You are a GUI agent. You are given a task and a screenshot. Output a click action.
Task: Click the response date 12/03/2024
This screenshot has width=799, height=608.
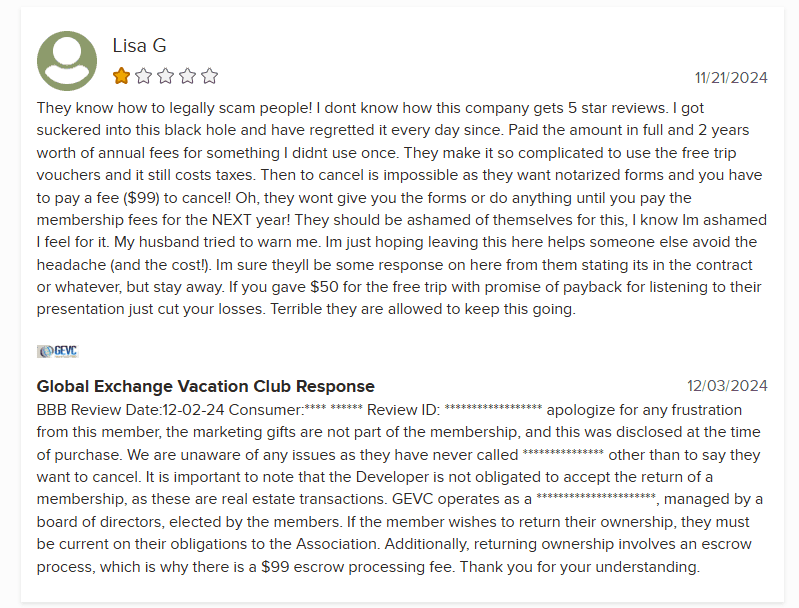tap(727, 386)
